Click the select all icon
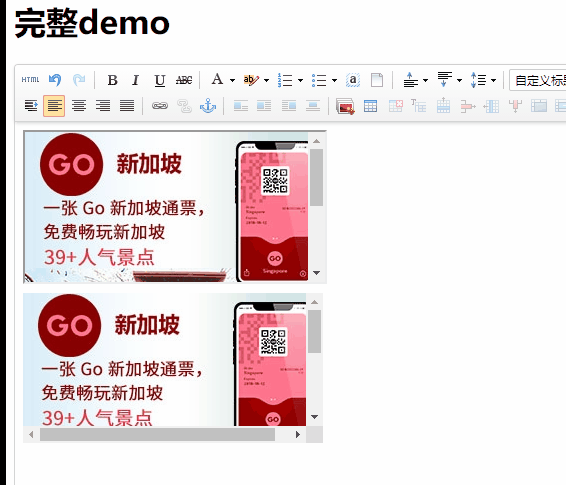 (353, 80)
